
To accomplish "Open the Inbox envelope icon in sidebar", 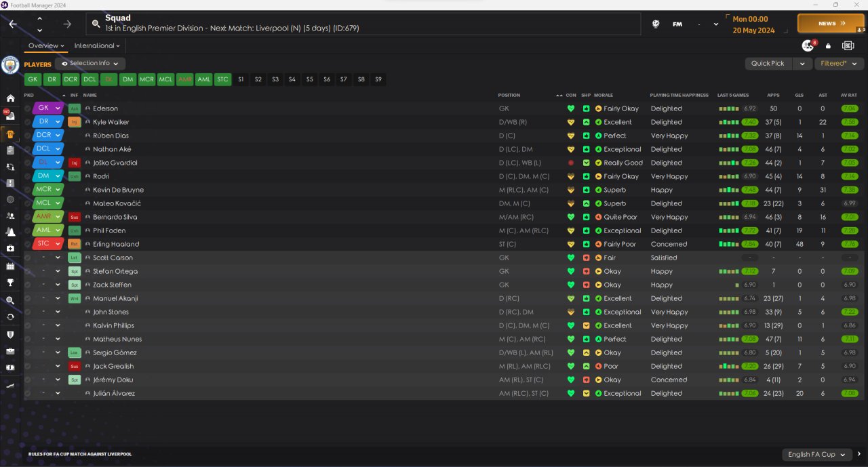I will pos(10,116).
